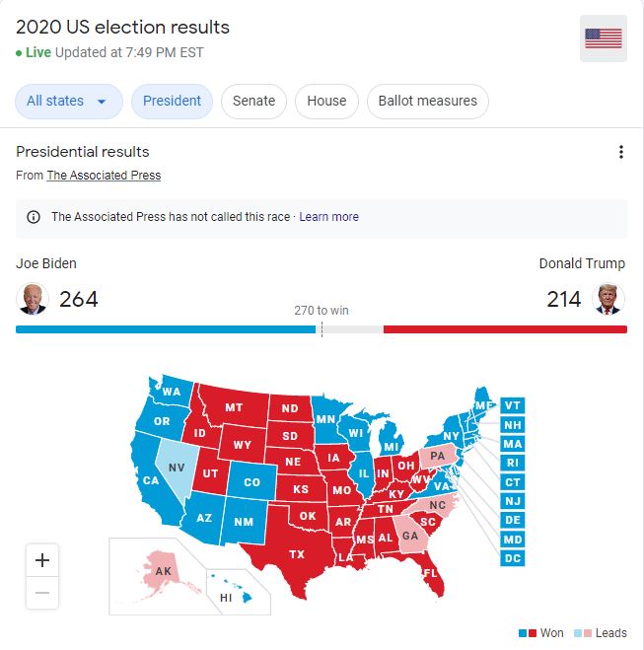644x650 pixels.
Task: Click the Learn more link
Action: pos(329,217)
